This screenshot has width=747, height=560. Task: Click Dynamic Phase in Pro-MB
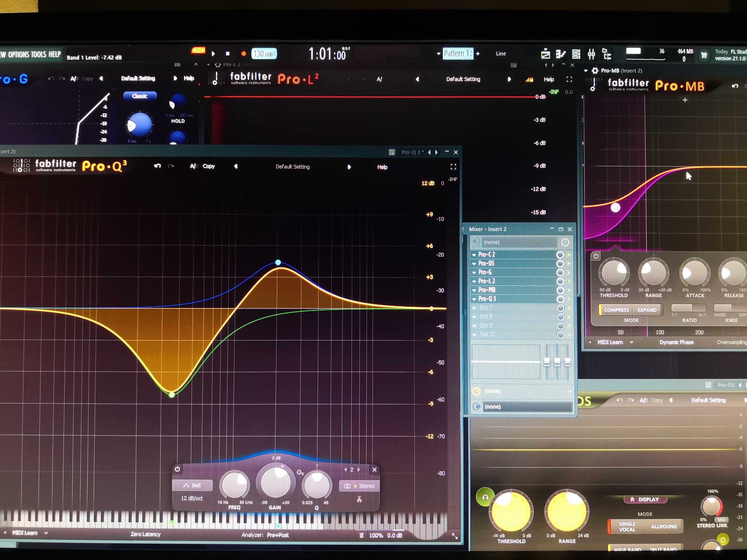click(676, 342)
